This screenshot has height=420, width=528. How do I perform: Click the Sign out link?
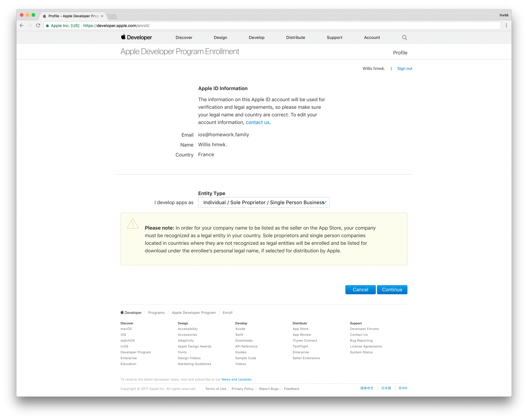[x=405, y=69]
